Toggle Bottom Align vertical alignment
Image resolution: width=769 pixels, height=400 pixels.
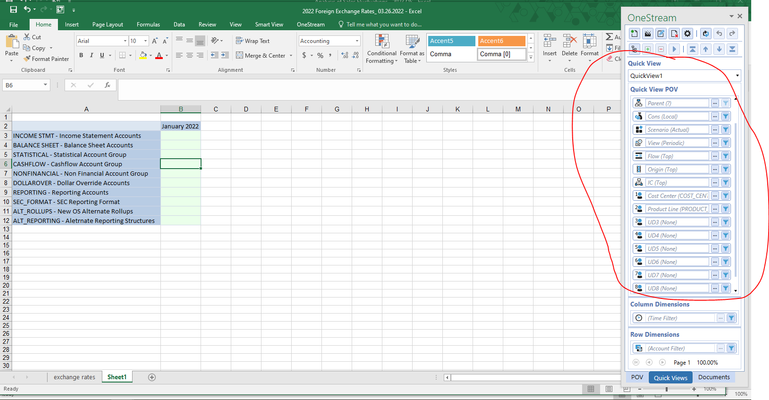[x=200, y=41]
